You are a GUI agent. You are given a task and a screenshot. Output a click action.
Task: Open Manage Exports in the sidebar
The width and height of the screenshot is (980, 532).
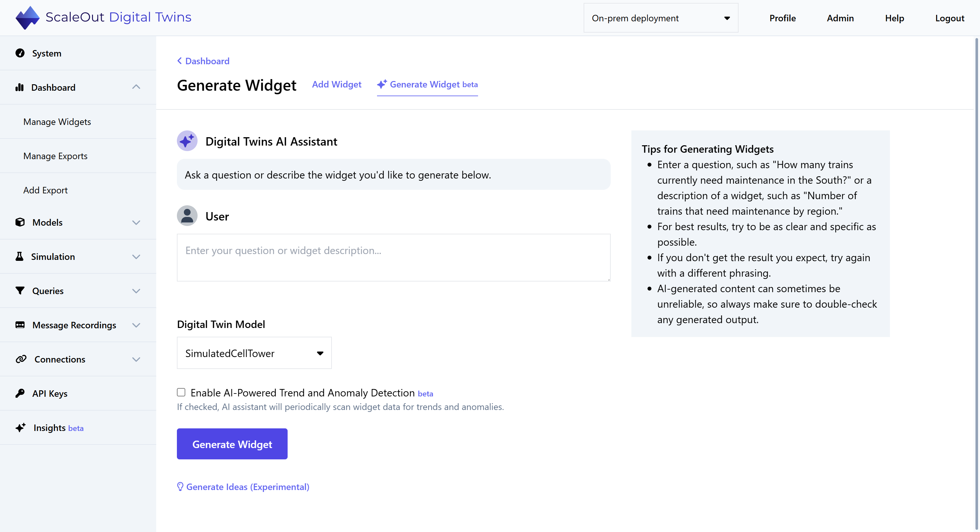pyautogui.click(x=78, y=156)
